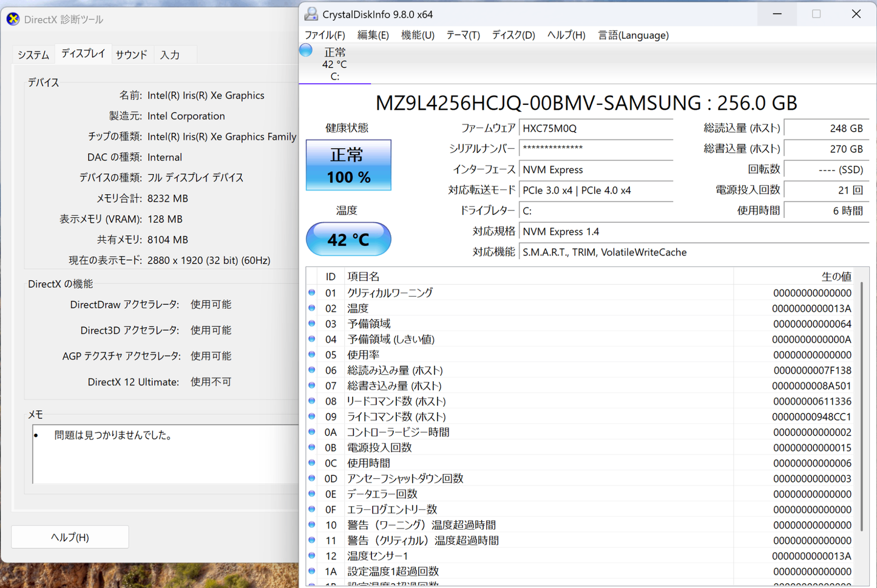This screenshot has height=588, width=877.
Task: Click the status dot for 03 予備領域
Action: (312, 323)
